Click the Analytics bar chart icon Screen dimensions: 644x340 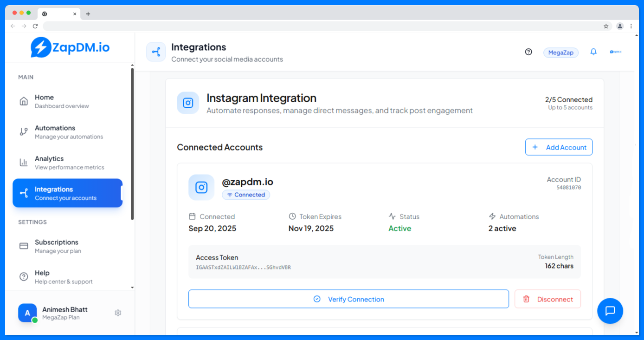pyautogui.click(x=24, y=163)
